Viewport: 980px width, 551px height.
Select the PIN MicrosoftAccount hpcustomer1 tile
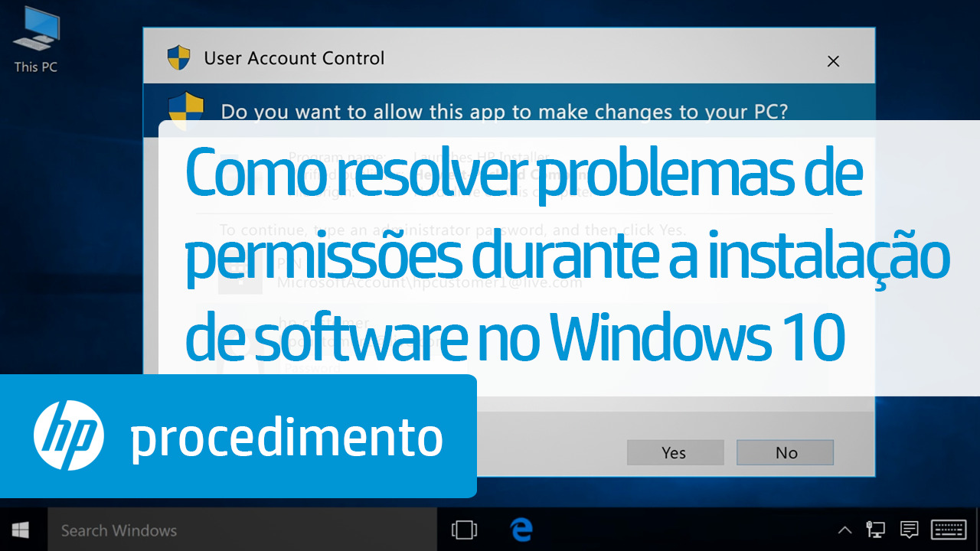[x=400, y=274]
